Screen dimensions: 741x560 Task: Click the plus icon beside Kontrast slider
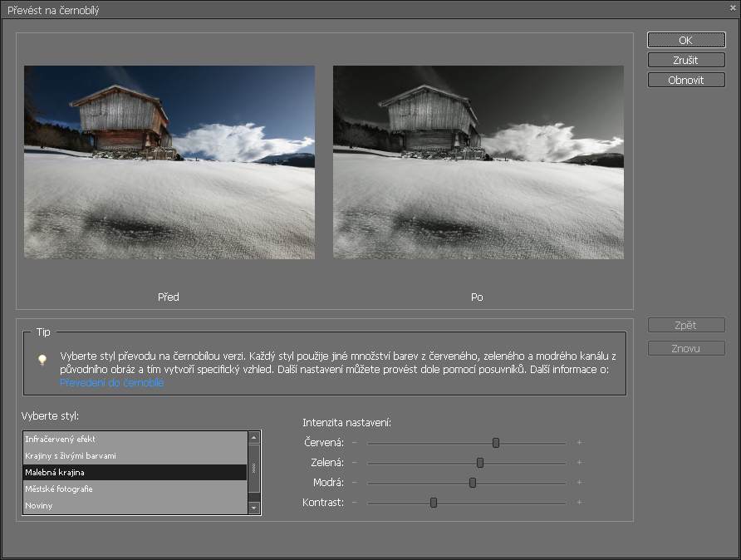(x=579, y=503)
